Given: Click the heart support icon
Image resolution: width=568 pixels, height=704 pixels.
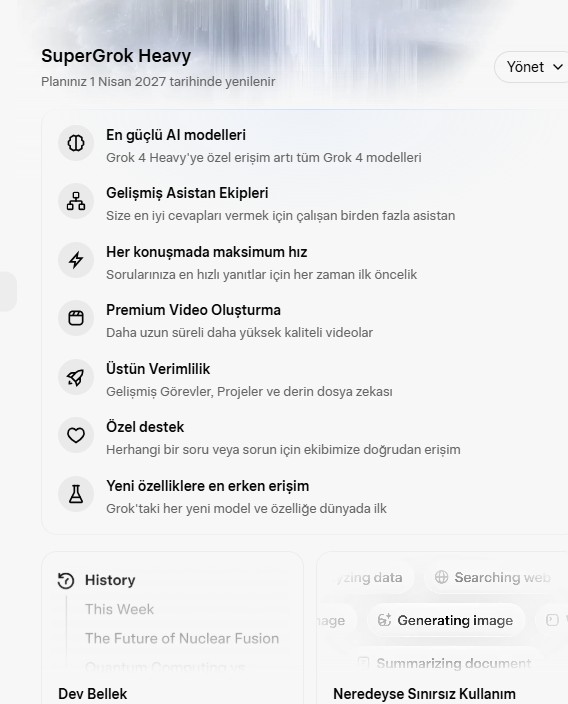Looking at the screenshot, I should [x=76, y=435].
